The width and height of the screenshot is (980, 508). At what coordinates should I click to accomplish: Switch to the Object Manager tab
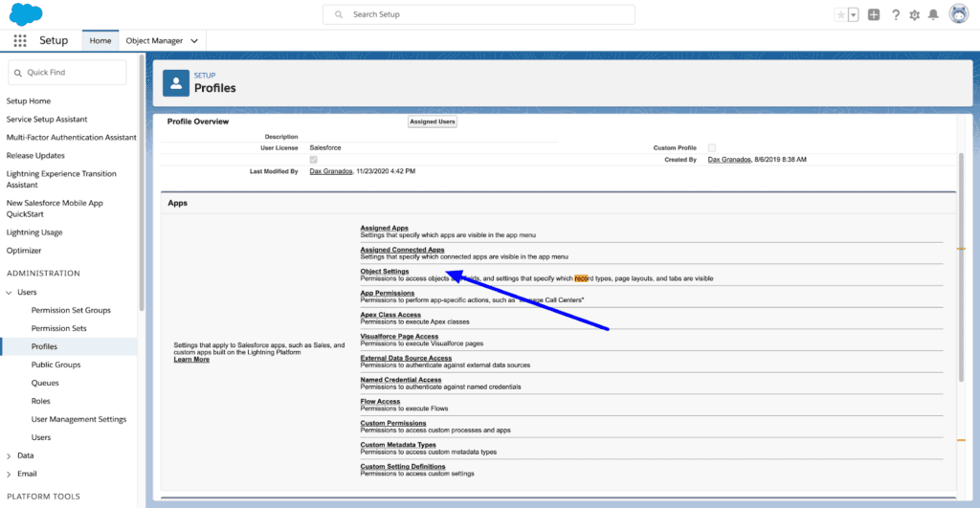click(154, 40)
